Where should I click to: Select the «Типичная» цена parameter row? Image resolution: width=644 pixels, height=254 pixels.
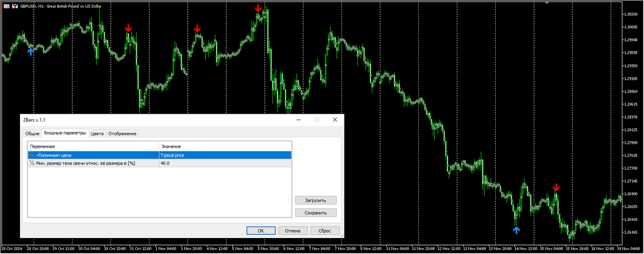[159, 155]
